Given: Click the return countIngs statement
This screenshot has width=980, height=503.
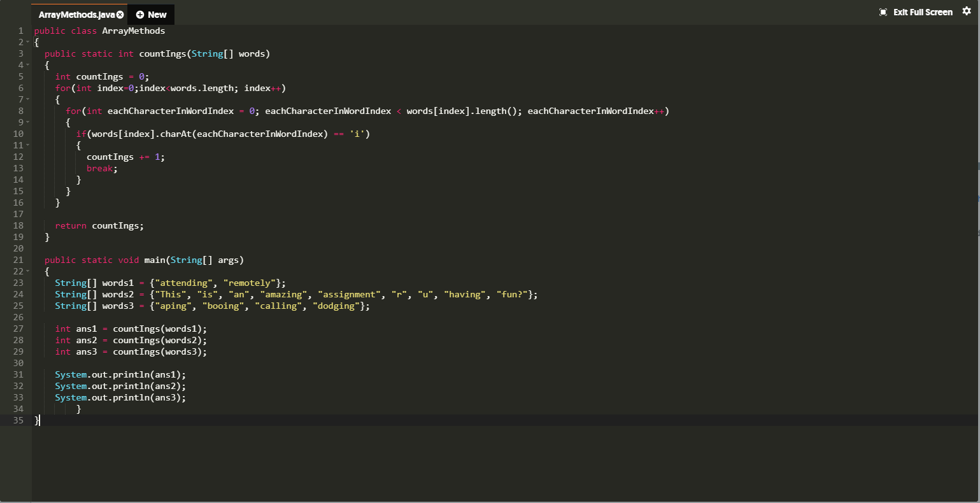Looking at the screenshot, I should point(99,225).
